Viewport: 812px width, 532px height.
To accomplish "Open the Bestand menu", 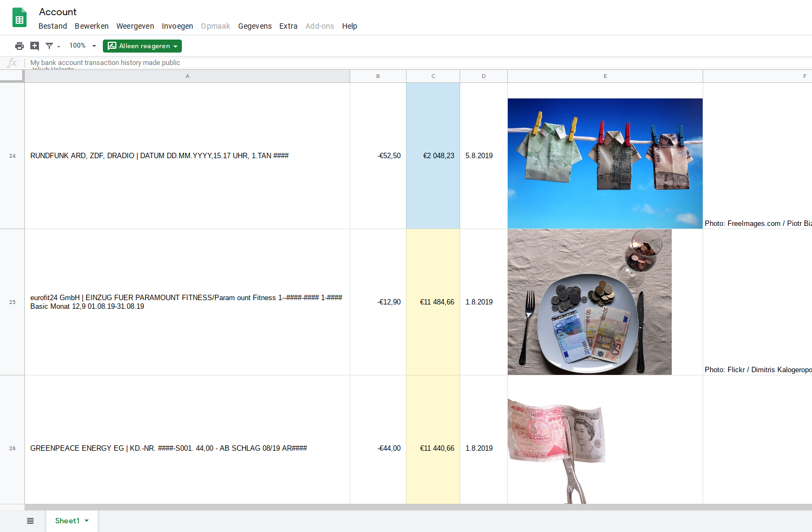I will (53, 26).
